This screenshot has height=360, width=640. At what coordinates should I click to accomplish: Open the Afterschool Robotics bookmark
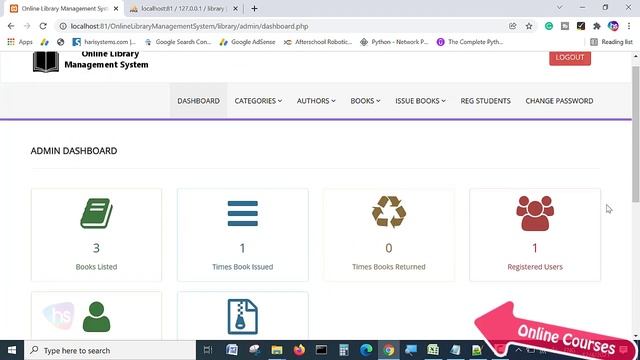(318, 42)
